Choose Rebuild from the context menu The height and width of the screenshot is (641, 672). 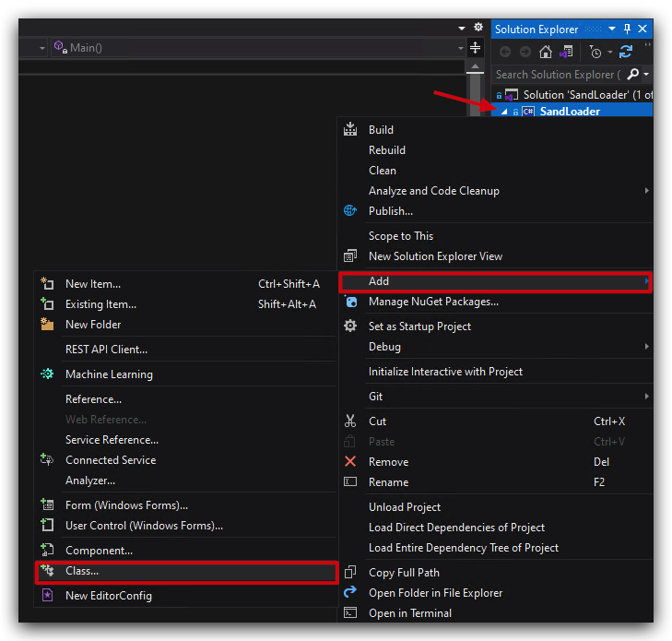click(x=495, y=150)
